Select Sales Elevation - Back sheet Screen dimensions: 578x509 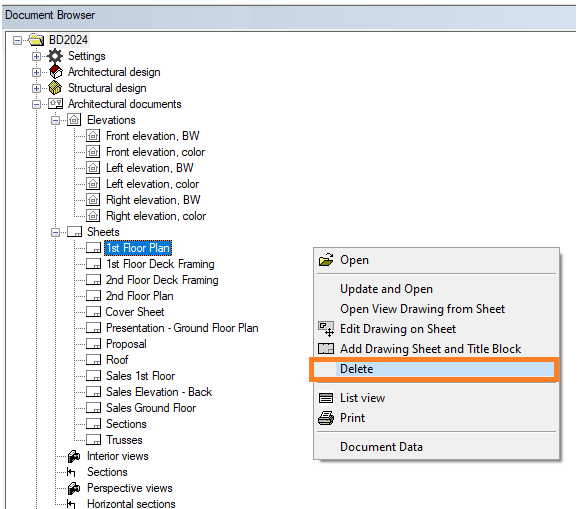[159, 392]
